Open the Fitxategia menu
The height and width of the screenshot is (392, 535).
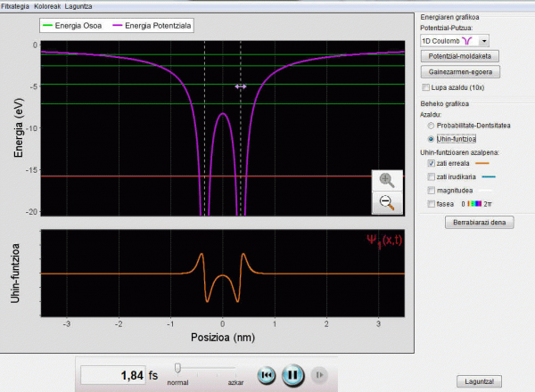click(x=15, y=5)
